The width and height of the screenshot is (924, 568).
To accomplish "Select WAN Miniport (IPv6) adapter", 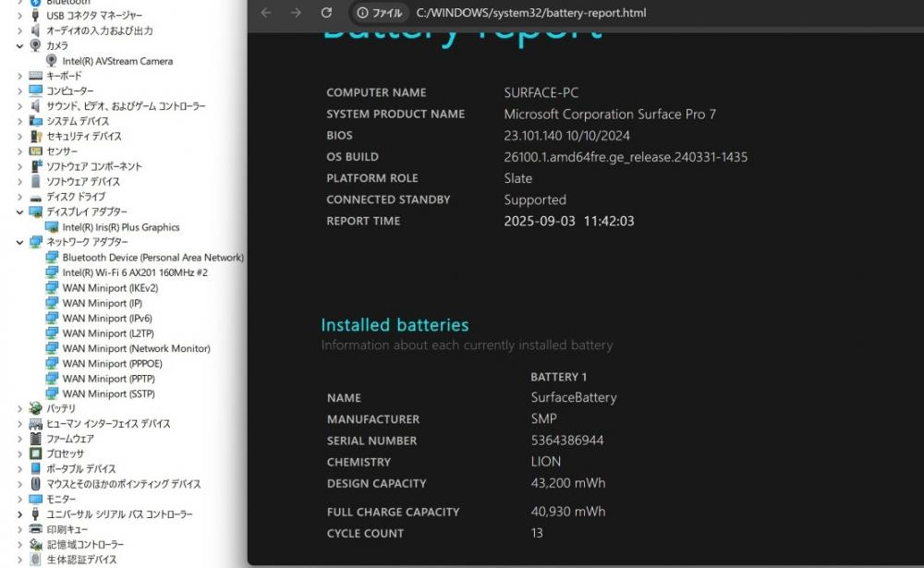I will [x=107, y=319].
